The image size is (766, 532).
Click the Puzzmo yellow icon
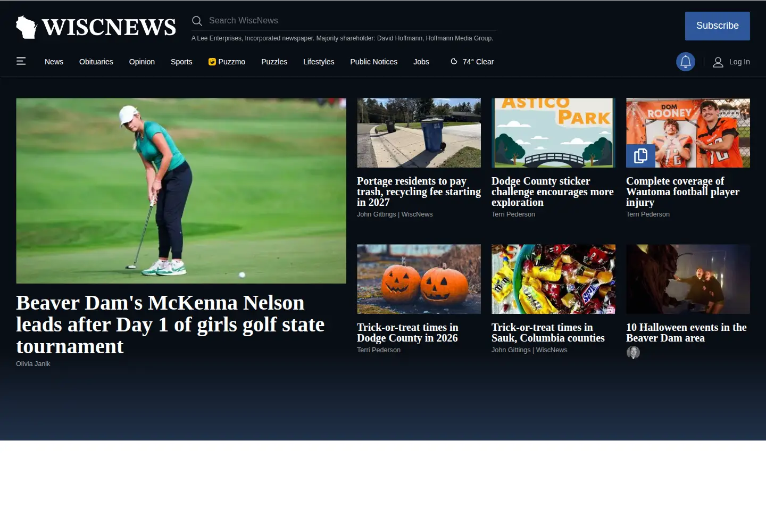pos(212,62)
